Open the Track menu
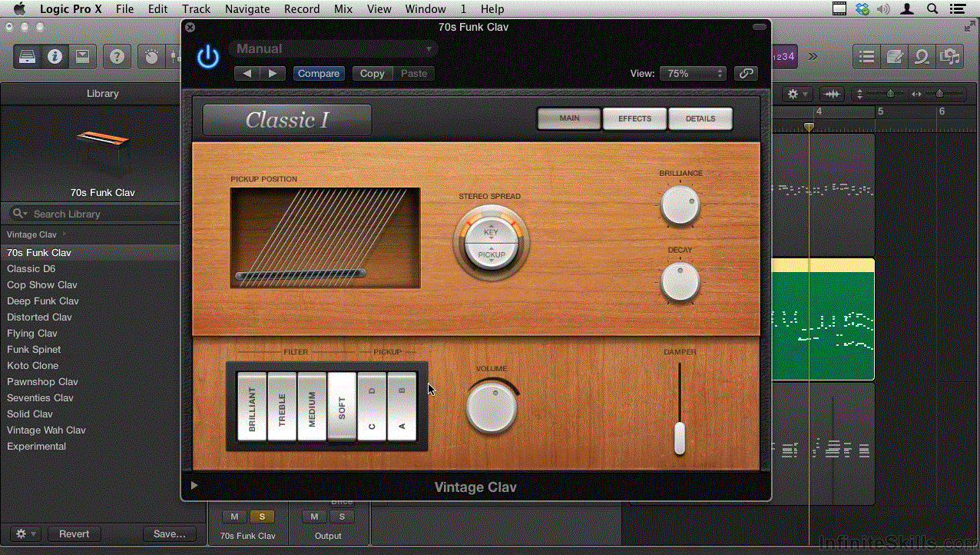980x555 pixels. point(196,9)
